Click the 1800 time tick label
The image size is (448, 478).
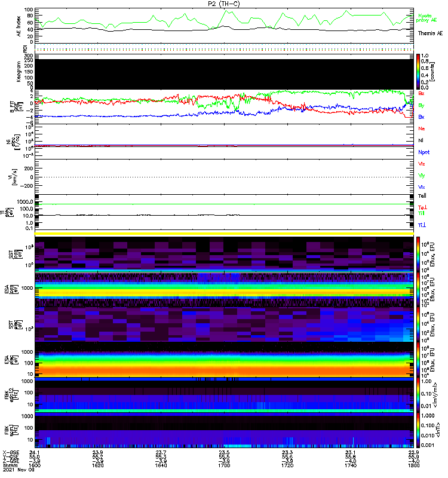click(x=414, y=465)
